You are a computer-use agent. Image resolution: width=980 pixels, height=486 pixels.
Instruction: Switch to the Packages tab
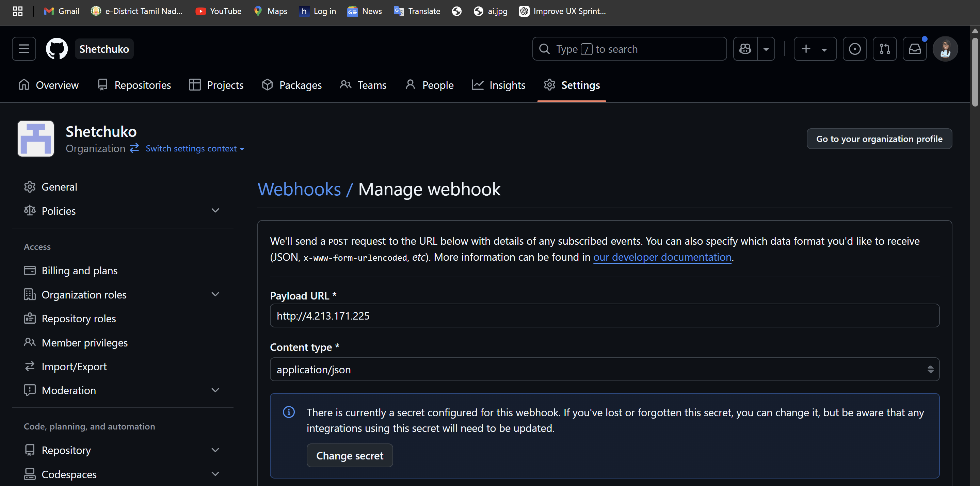(292, 85)
